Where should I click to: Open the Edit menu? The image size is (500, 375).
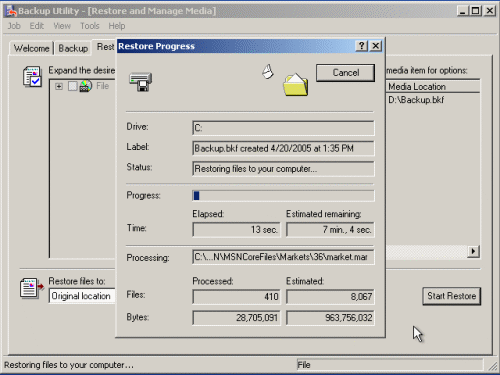(37, 26)
